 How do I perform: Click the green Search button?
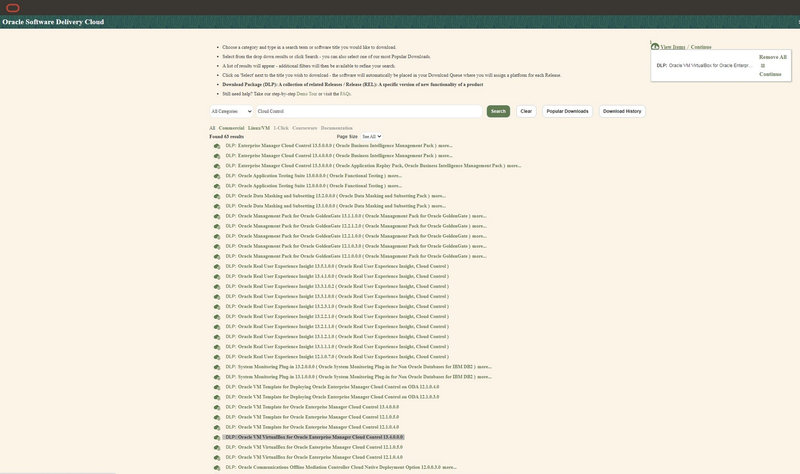[x=498, y=111]
